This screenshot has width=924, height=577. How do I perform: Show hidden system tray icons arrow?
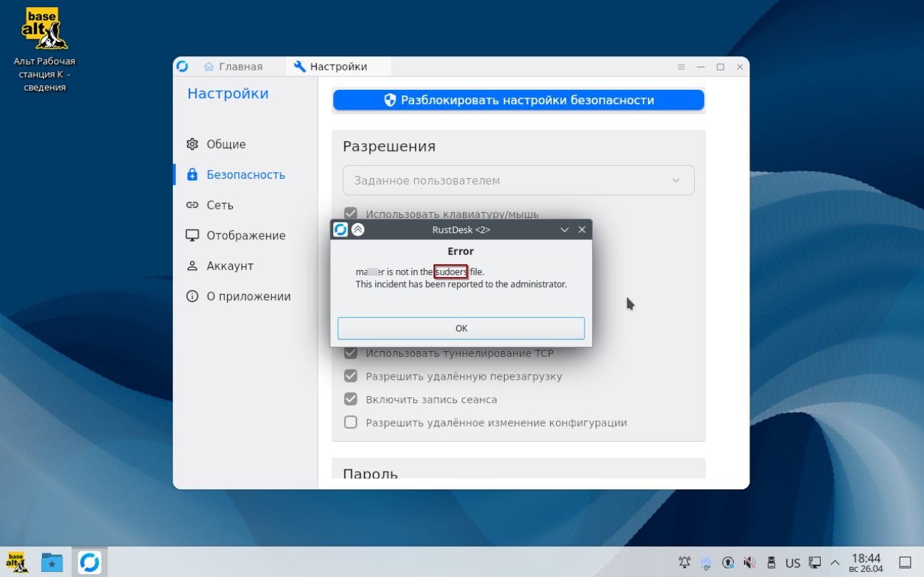pyautogui.click(x=835, y=563)
